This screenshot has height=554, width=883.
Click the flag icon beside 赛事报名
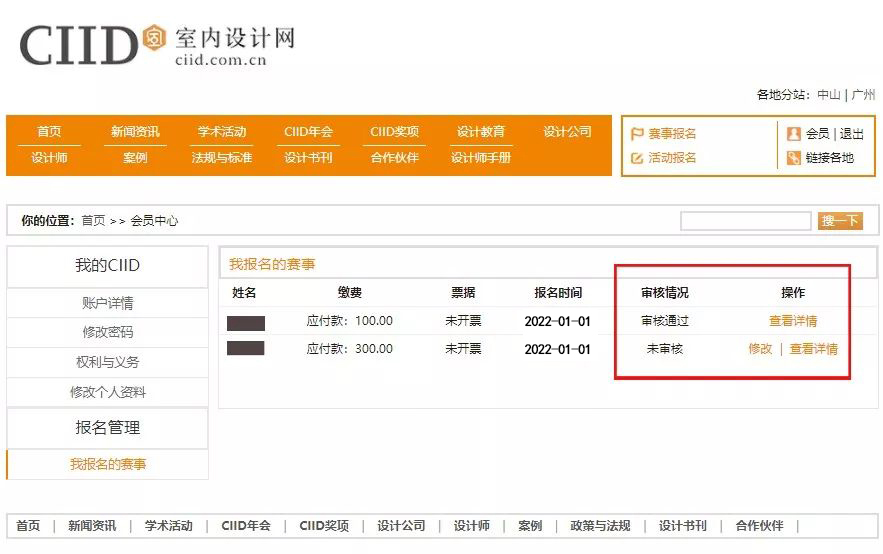coord(637,133)
